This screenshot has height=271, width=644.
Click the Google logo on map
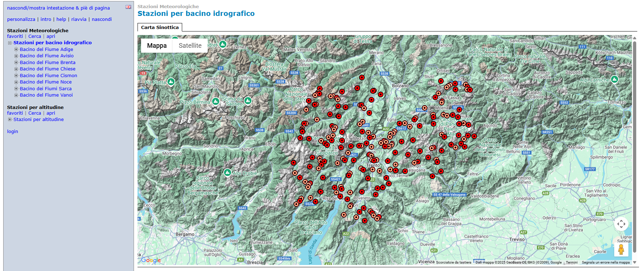coord(151,260)
